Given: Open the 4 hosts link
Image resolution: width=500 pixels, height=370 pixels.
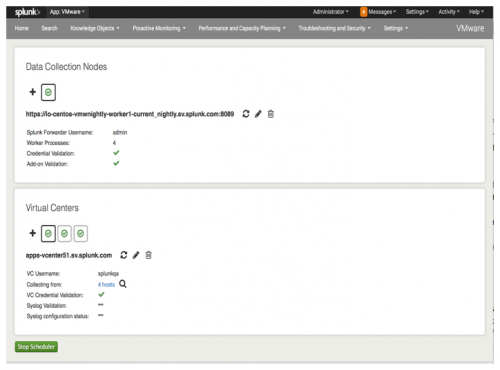Looking at the screenshot, I should pos(106,284).
